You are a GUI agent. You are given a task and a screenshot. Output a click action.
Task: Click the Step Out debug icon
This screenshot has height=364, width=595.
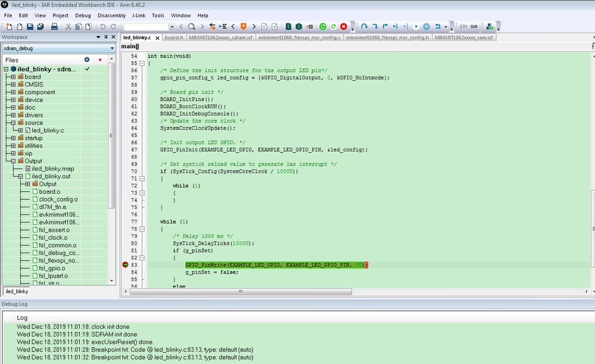pyautogui.click(x=385, y=27)
